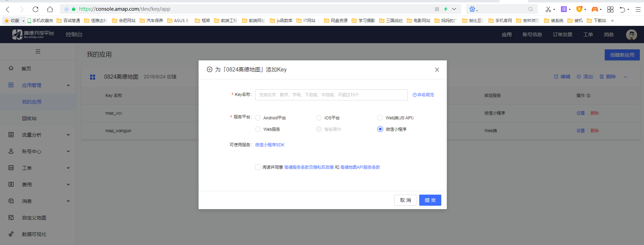Open the game controller extension icon
The height and width of the screenshot is (245, 644).
(x=595, y=9)
